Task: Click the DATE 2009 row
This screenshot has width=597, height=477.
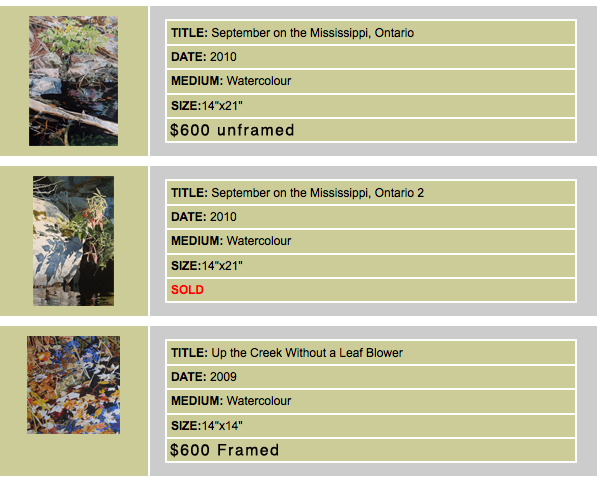Action: 371,377
